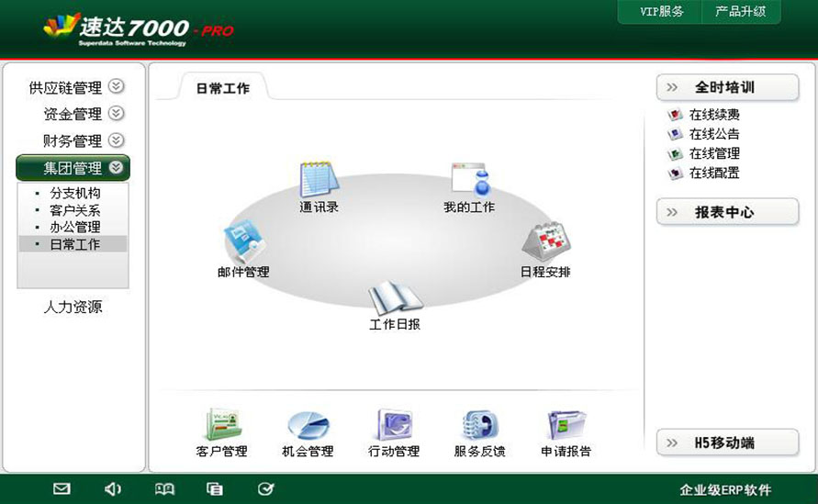
Task: Open the 报表中心 button
Action: click(x=728, y=212)
